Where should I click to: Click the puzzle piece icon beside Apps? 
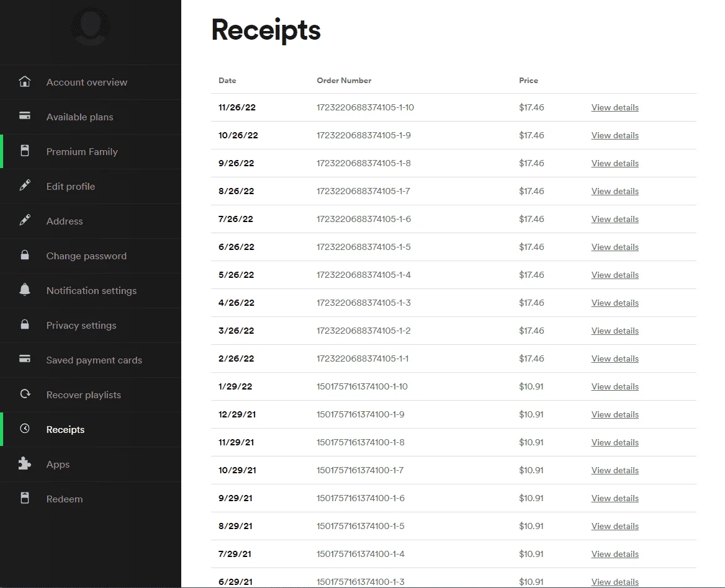pos(24,463)
